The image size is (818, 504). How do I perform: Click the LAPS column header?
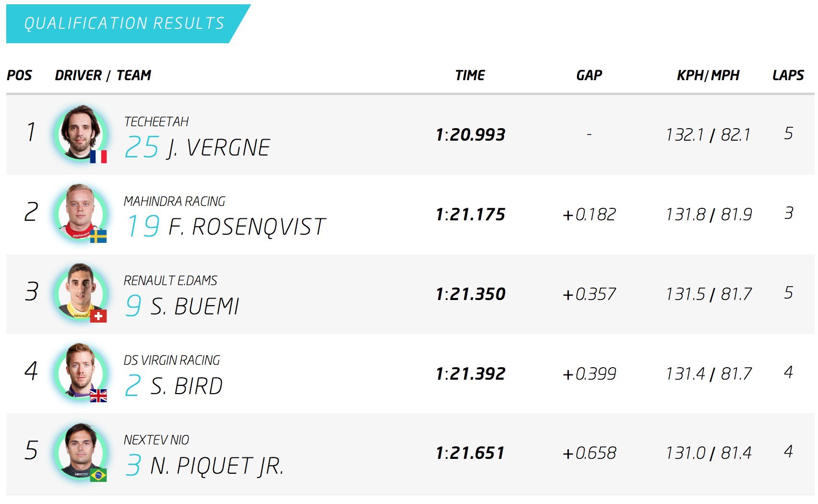click(x=788, y=75)
